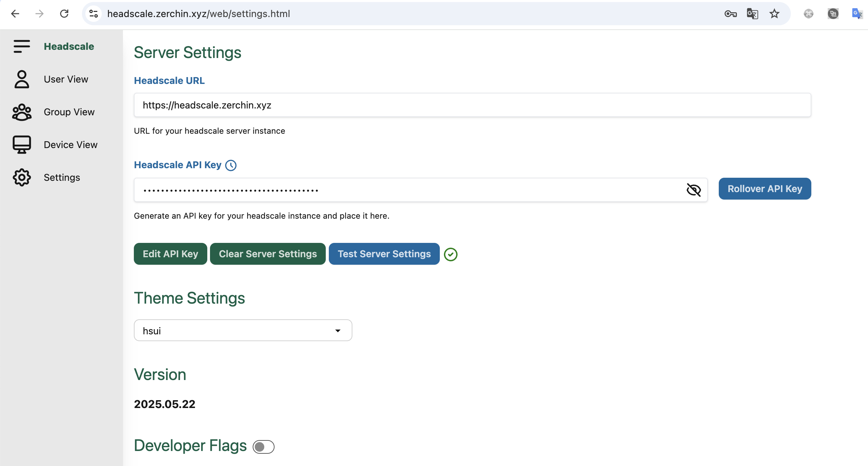The height and width of the screenshot is (466, 868).
Task: Click the green test success checkmark icon
Action: tap(451, 254)
